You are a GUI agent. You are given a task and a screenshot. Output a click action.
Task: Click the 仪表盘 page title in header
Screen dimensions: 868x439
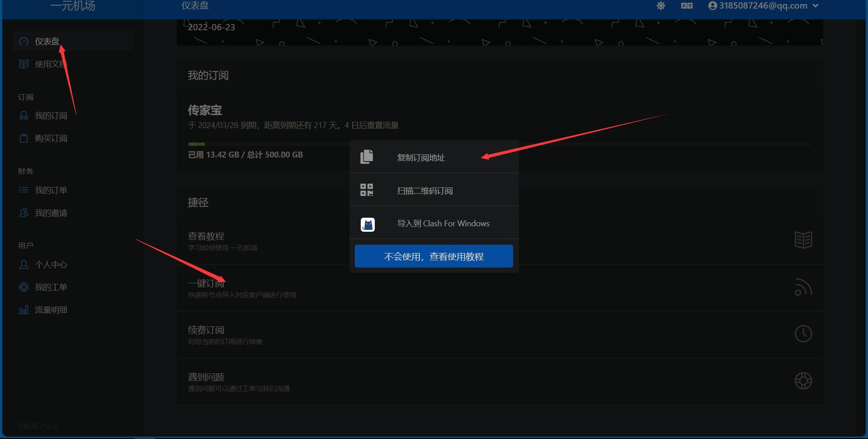point(195,6)
